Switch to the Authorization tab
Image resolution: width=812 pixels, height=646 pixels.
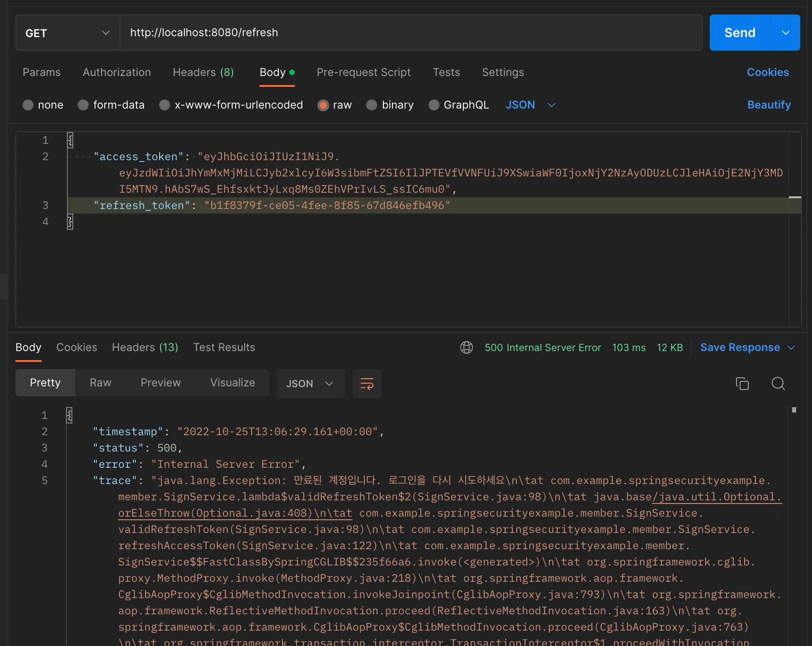click(117, 72)
